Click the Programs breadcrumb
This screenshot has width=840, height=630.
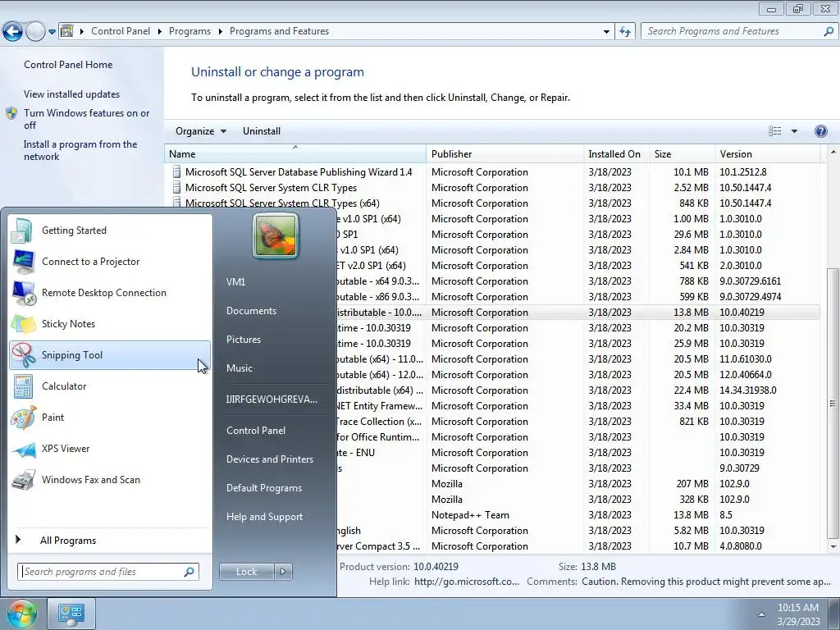tap(189, 31)
